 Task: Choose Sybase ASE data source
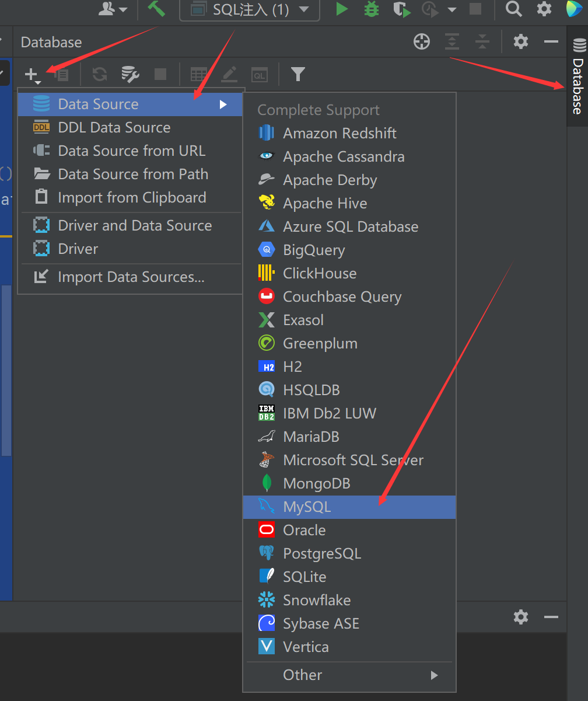(x=349, y=624)
